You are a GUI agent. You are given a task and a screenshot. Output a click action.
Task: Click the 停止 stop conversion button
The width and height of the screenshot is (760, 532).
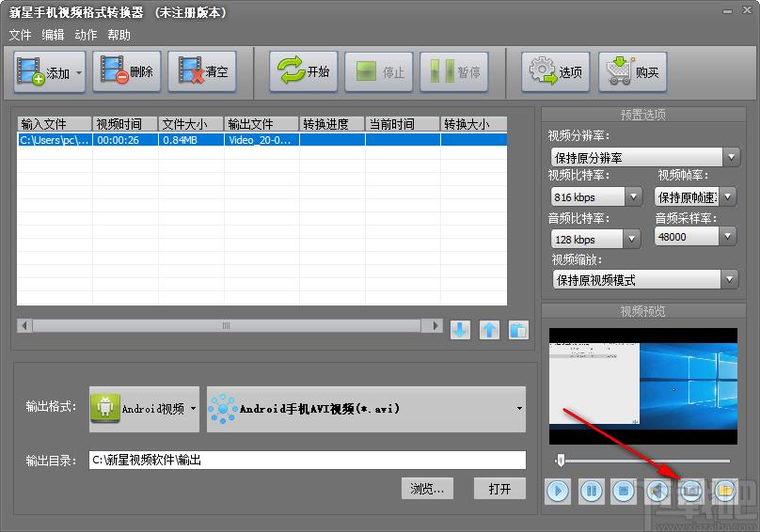(x=378, y=71)
